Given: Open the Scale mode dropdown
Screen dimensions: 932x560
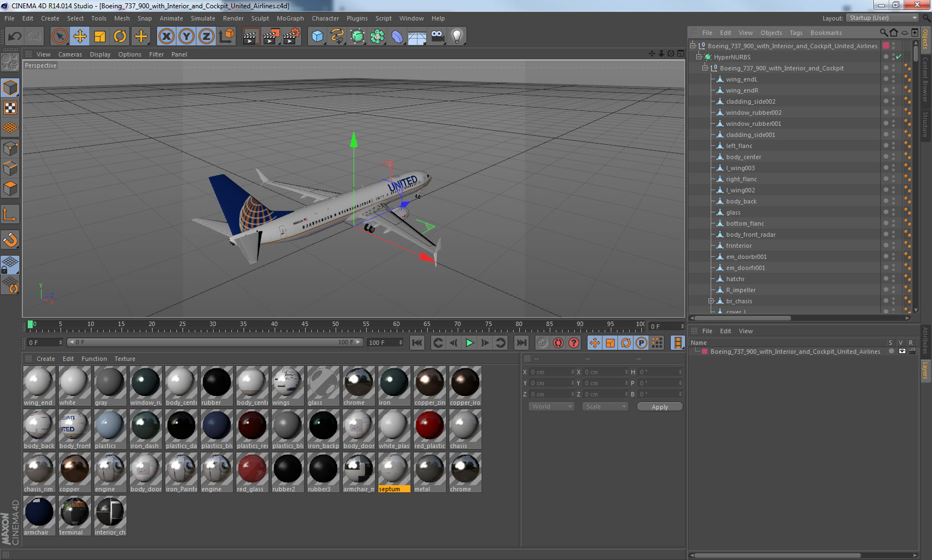Looking at the screenshot, I should pos(605,406).
